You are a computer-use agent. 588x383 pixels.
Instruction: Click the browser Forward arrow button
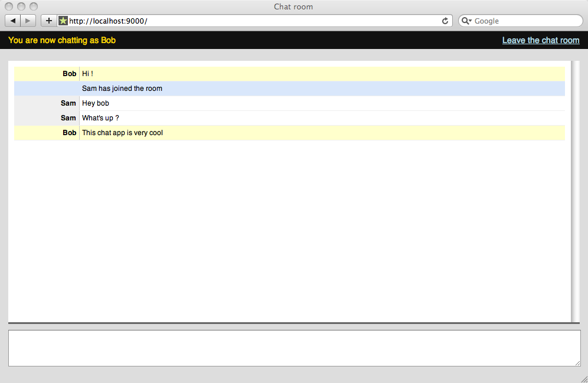(28, 21)
